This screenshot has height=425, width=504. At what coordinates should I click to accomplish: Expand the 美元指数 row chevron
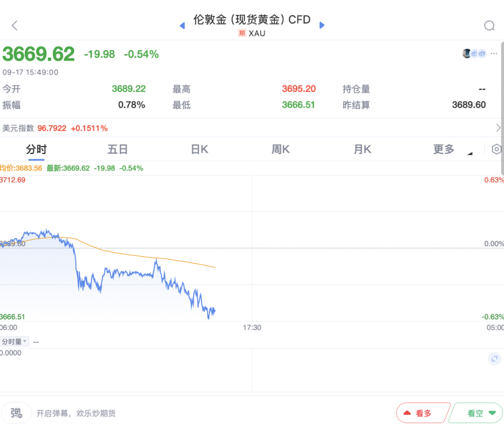coord(498,128)
